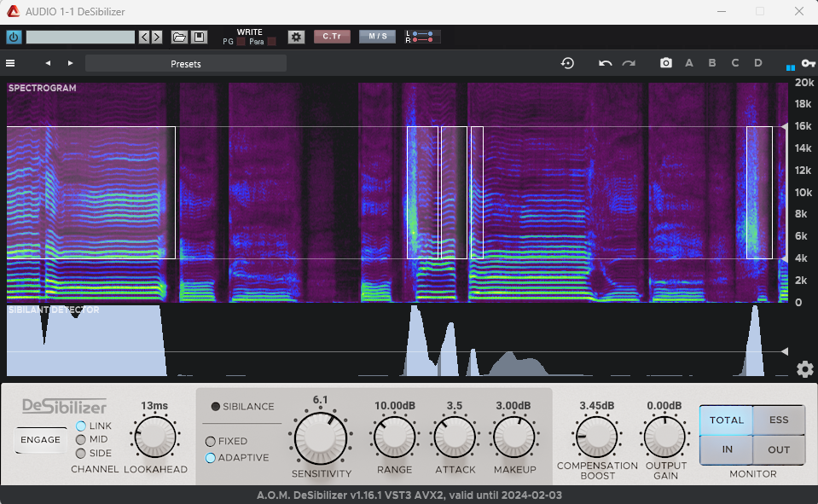Click the MAKEUP knob

(514, 437)
